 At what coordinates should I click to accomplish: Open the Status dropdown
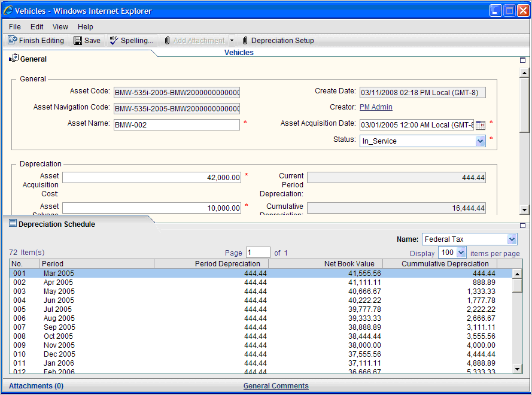[480, 141]
